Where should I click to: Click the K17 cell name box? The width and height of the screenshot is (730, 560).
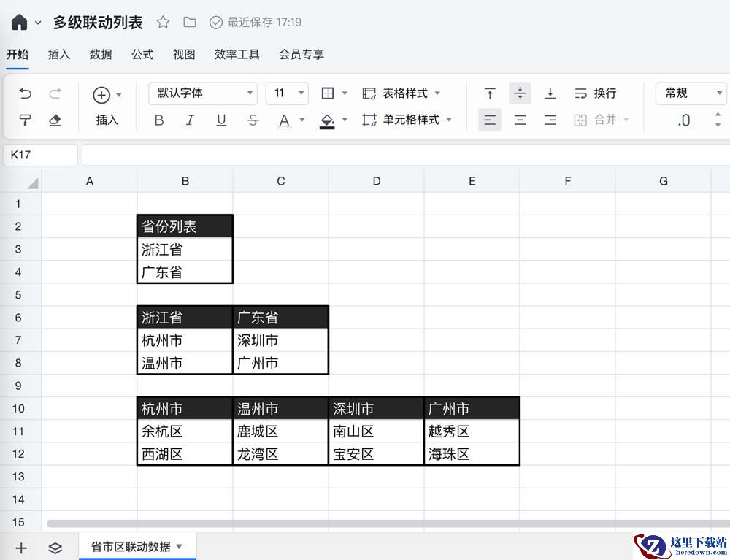40,155
